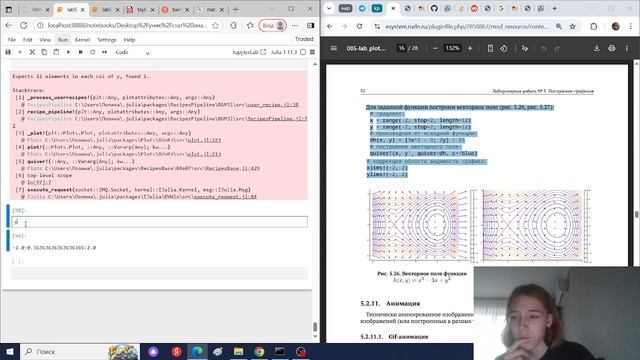Viewport: 640px width, 360px height.
Task: Open the Windows Start menu
Action: [x=10, y=351]
